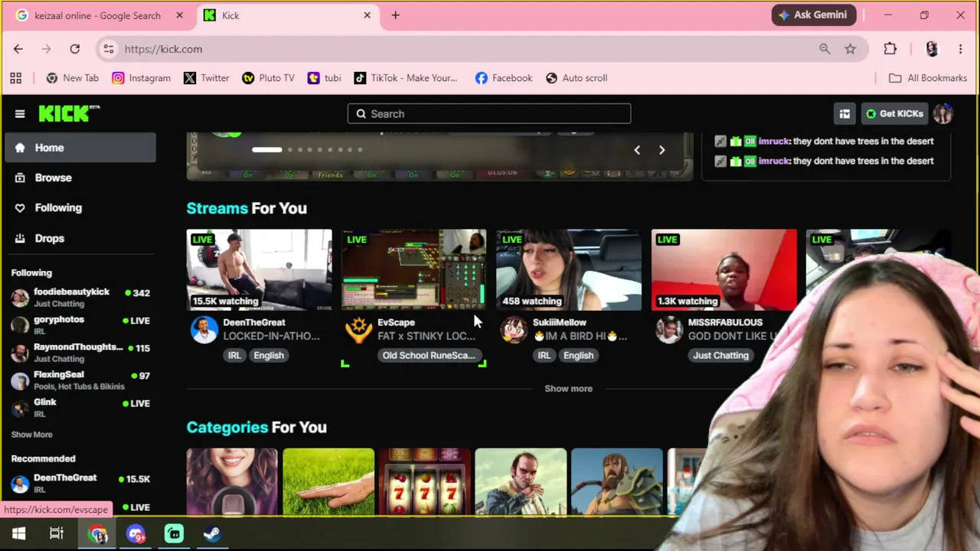Open the 777 slots category thumbnail
This screenshot has height=551, width=980.
pyautogui.click(x=424, y=482)
